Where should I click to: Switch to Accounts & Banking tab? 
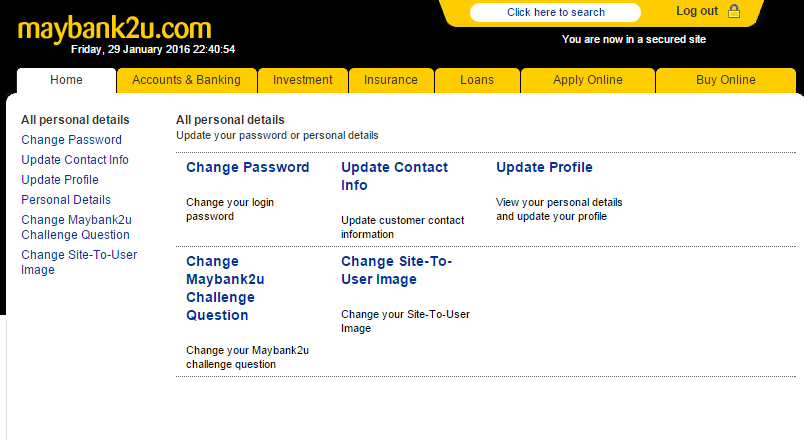pos(186,80)
